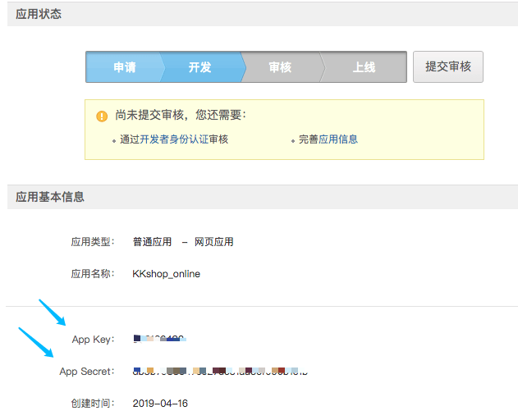Click the blurred App Secret value
The width and height of the screenshot is (518, 420).
point(220,371)
